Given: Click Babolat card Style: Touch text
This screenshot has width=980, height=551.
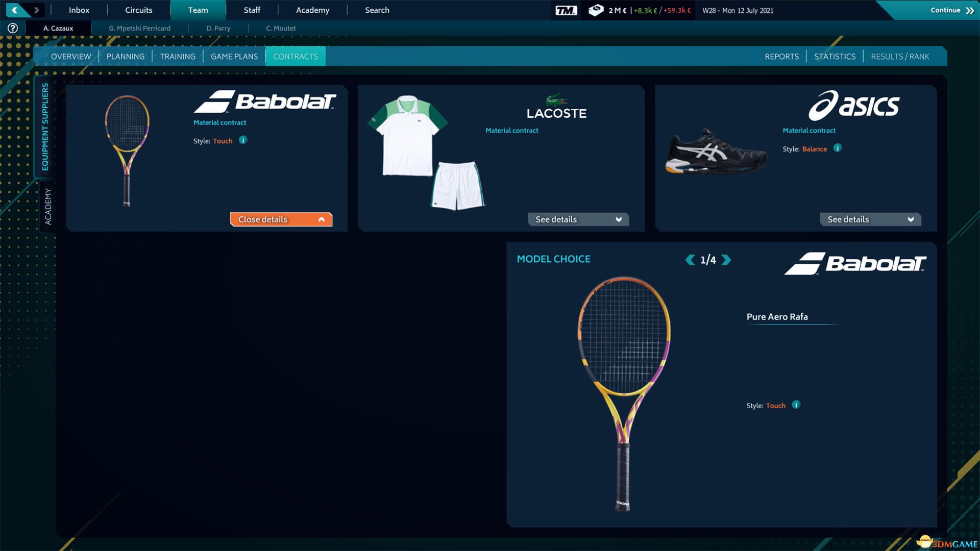Looking at the screenshot, I should 213,141.
